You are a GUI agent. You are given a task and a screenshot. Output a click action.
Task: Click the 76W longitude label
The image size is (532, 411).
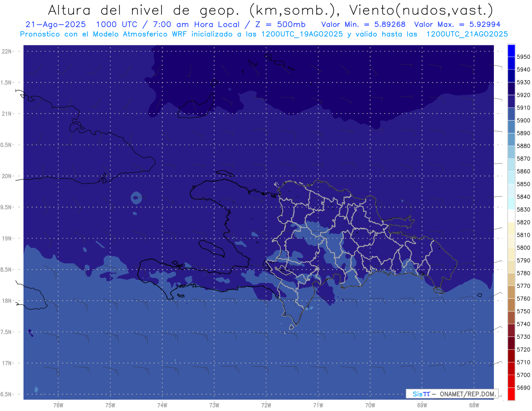[x=58, y=405]
